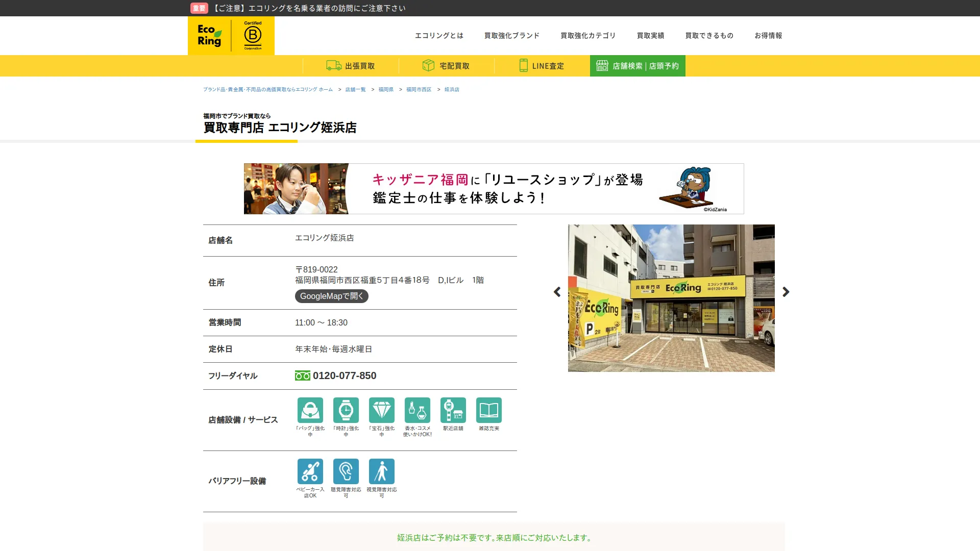Click the エコリング ホーム breadcrumb link
This screenshot has height=551, width=980.
pos(268,90)
